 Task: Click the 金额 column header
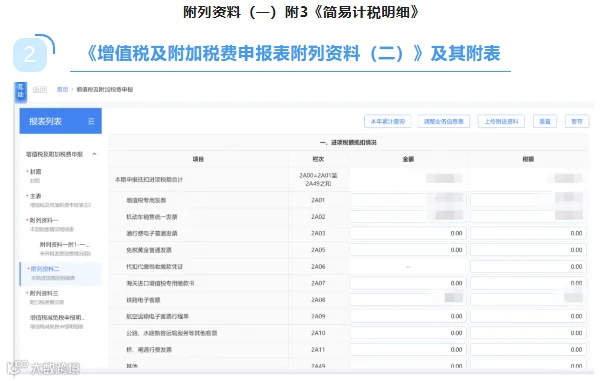pyautogui.click(x=408, y=159)
